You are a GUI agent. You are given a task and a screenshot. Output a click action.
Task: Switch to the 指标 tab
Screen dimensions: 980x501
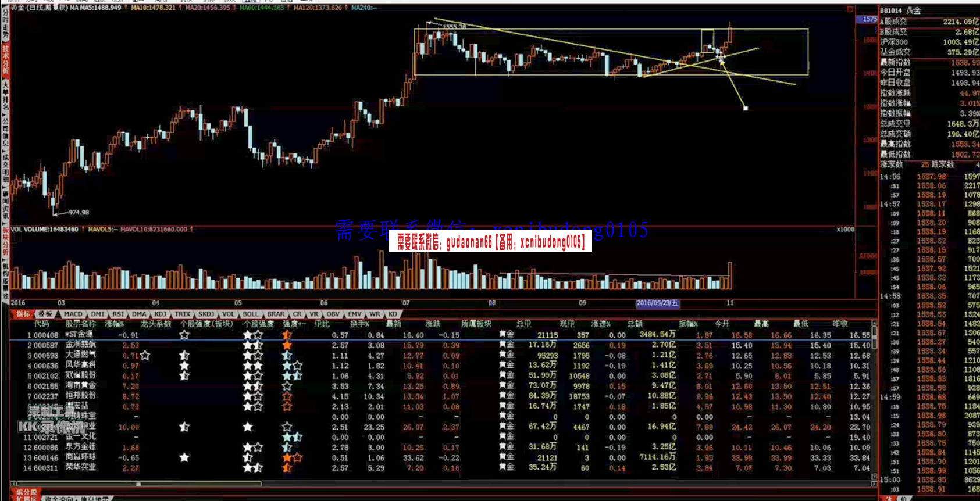click(23, 314)
